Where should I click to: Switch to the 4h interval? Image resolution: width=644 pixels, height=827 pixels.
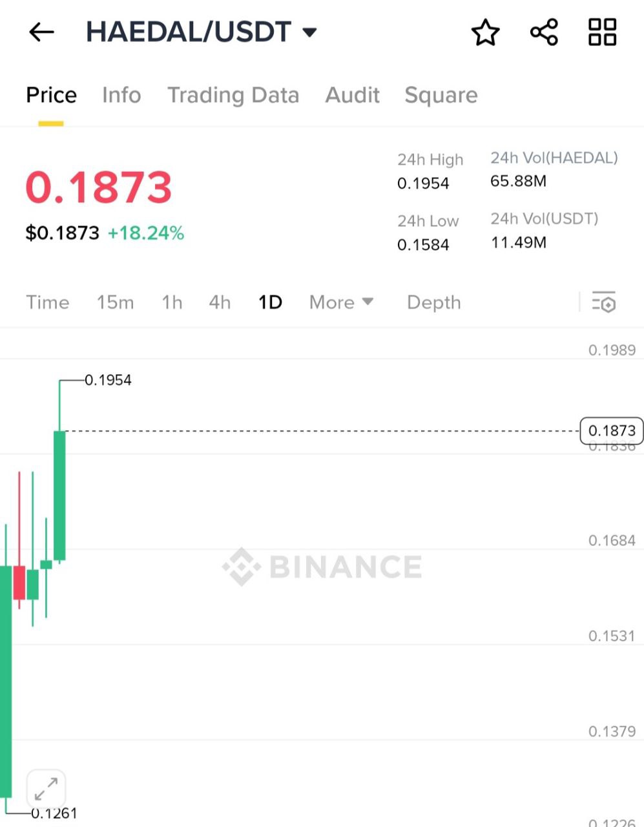[x=220, y=302]
